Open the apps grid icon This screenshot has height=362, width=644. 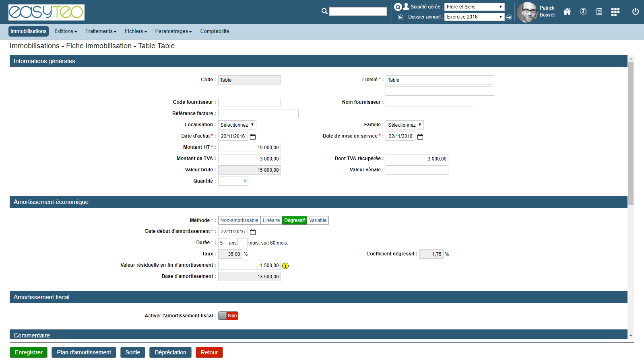point(615,12)
